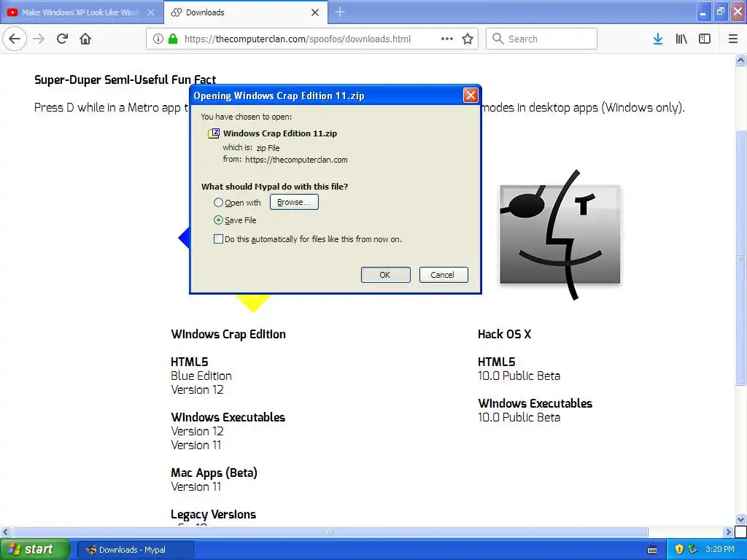The width and height of the screenshot is (747, 560).
Task: Click the Windows Crap Edition heading
Action: [228, 334]
